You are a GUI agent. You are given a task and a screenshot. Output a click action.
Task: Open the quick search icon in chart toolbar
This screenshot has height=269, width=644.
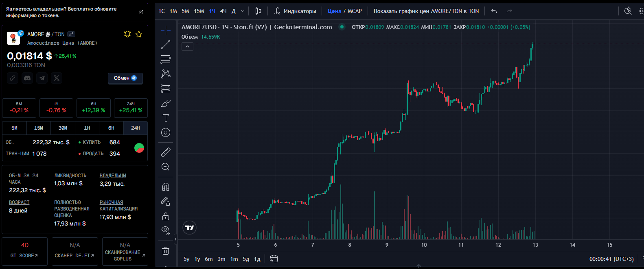pos(628,11)
